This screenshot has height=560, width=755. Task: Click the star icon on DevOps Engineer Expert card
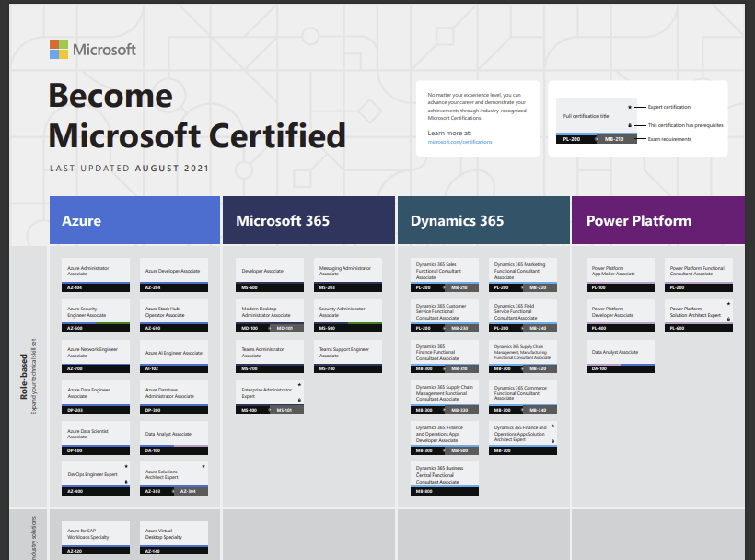coord(126,467)
